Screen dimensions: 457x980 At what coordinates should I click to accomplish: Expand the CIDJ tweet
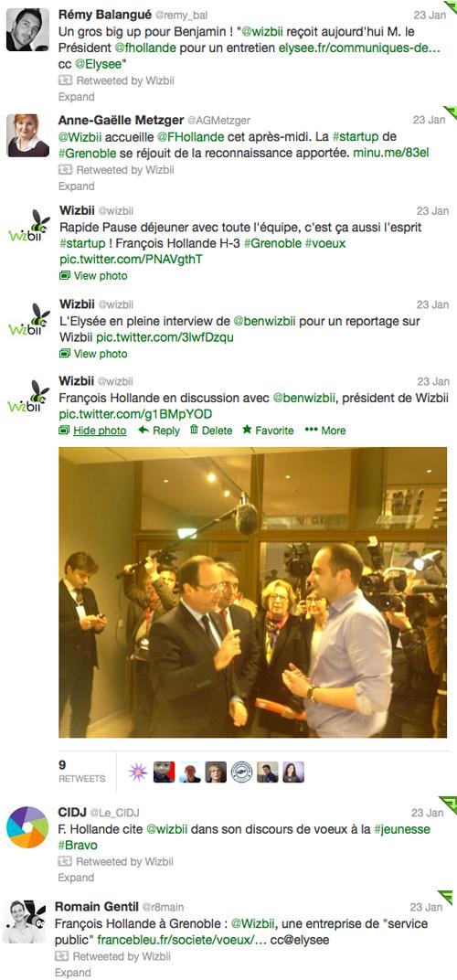tap(76, 878)
